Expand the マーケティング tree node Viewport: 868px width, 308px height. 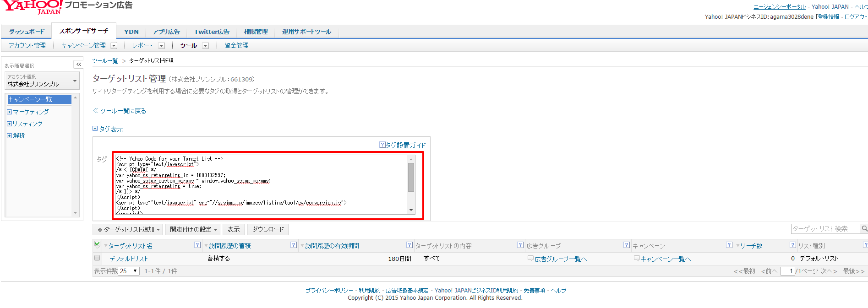[x=9, y=112]
